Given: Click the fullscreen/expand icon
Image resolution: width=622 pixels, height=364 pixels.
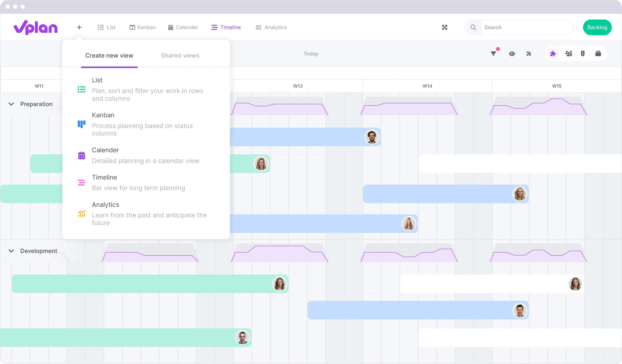Looking at the screenshot, I should tap(445, 27).
